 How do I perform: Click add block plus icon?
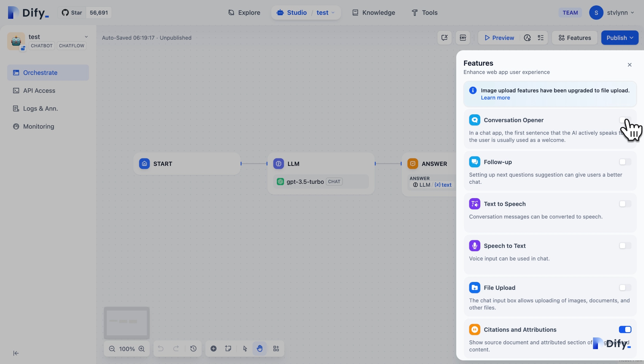pos(213,348)
